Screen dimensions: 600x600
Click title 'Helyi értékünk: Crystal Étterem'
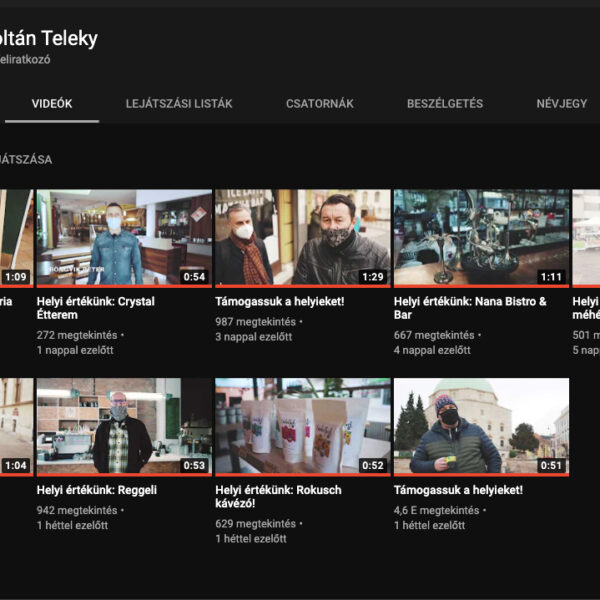(96, 308)
